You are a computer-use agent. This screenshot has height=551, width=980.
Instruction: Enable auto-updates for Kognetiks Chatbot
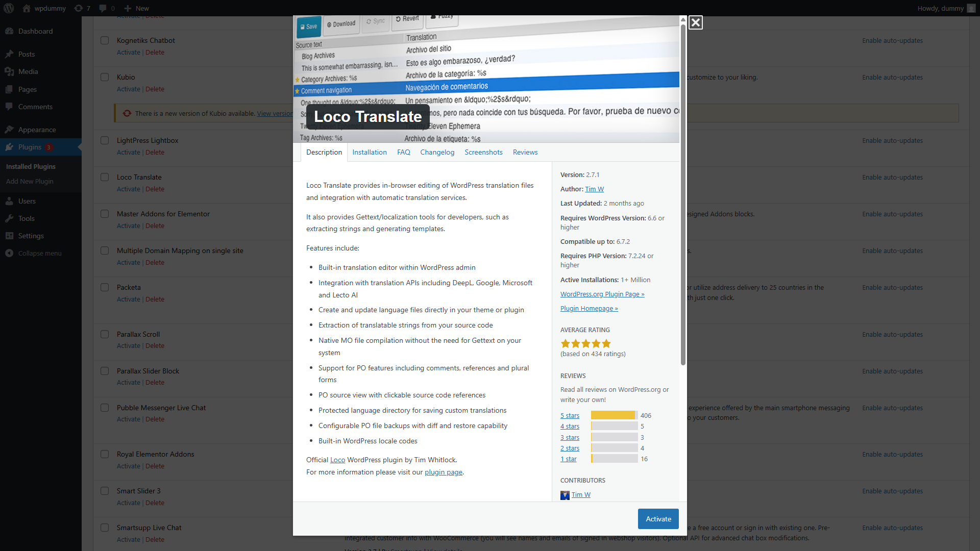click(892, 40)
